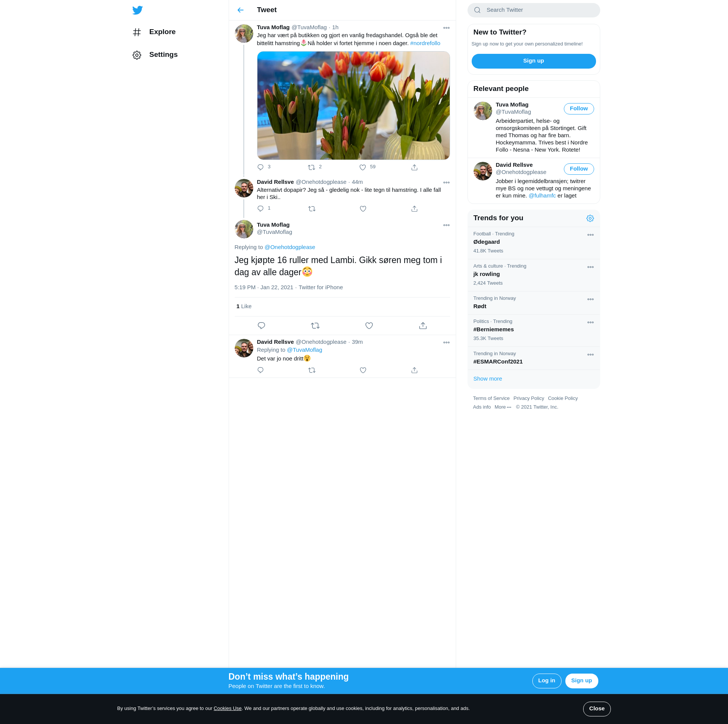The width and height of the screenshot is (728, 724).
Task: Reply to David Rellsve's 39m tweet
Action: point(260,370)
